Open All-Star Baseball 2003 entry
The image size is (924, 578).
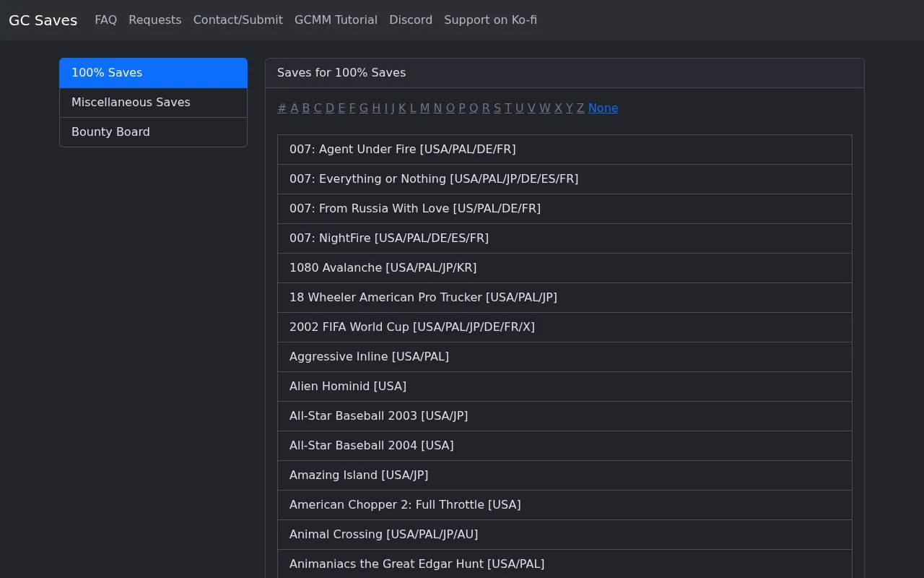(x=565, y=416)
